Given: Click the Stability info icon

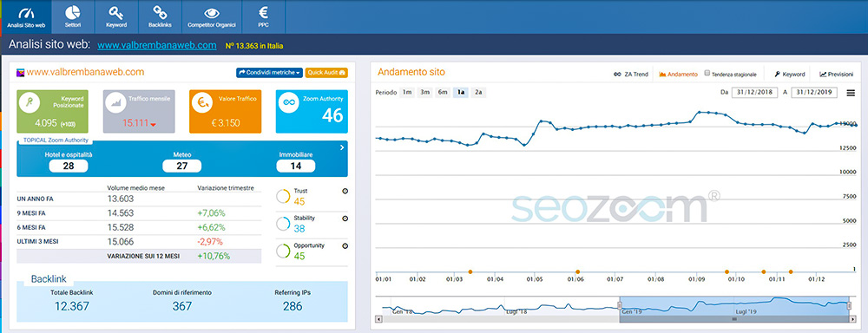Looking at the screenshot, I should tap(345, 219).
